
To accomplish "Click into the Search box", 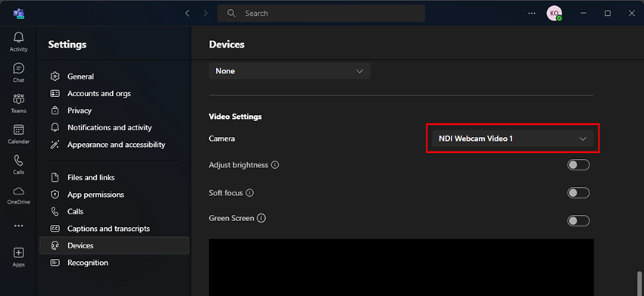I will click(x=321, y=13).
